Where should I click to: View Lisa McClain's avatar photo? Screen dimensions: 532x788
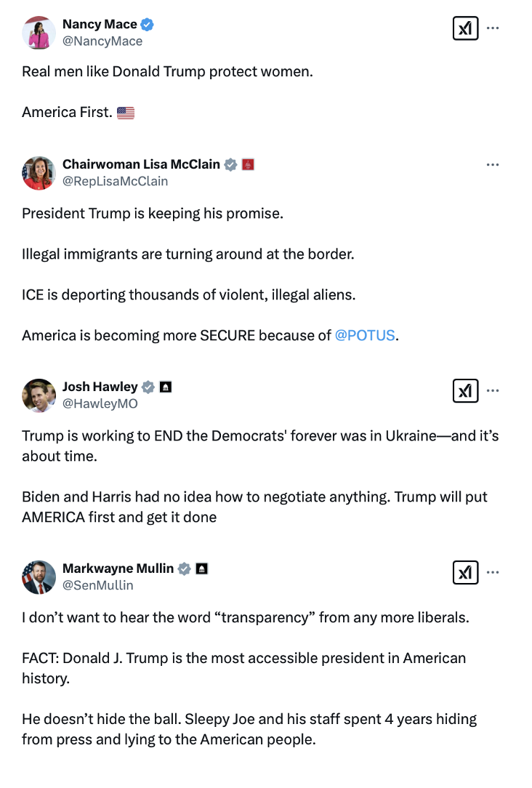tap(39, 173)
